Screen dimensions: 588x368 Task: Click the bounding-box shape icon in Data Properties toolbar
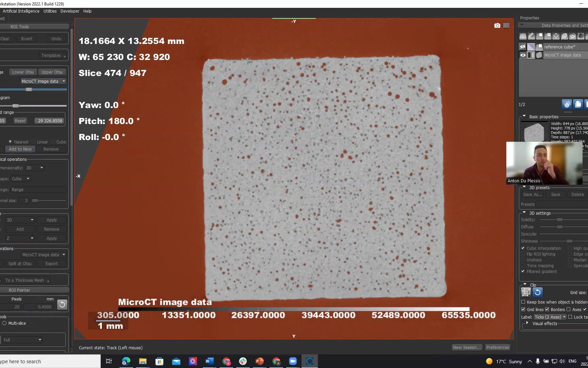(x=581, y=36)
